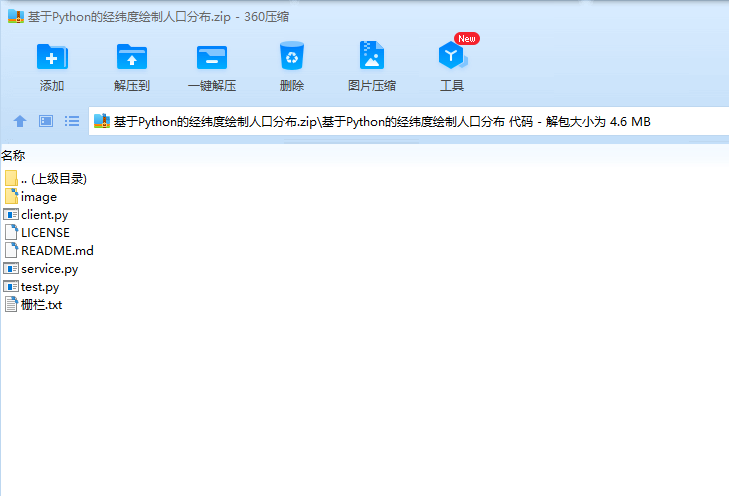729x496 pixels.
Task: Click the file icon beside LICENSE
Action: click(11, 232)
